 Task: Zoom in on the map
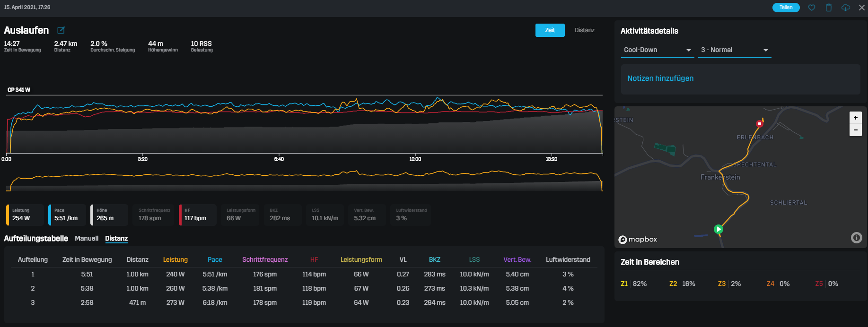(x=855, y=118)
